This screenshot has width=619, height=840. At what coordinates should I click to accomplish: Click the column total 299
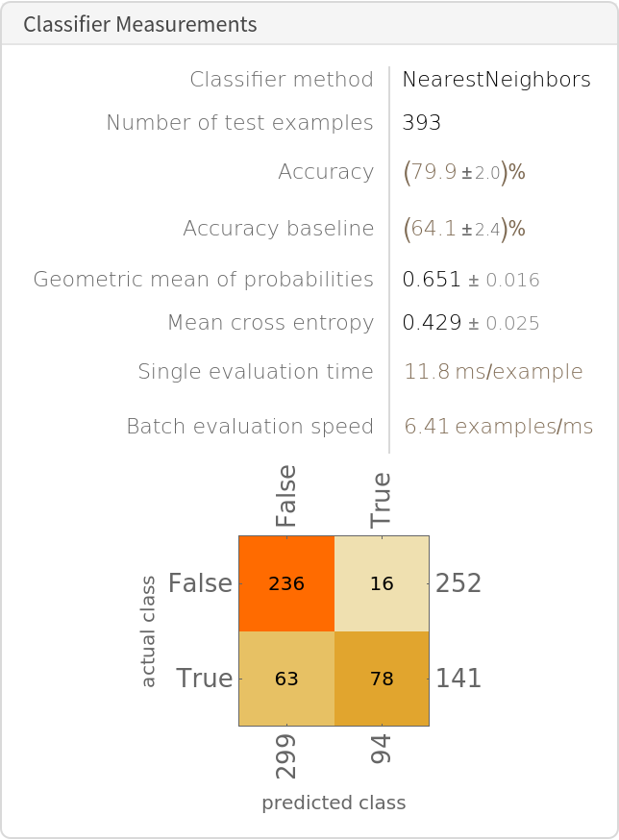(286, 758)
